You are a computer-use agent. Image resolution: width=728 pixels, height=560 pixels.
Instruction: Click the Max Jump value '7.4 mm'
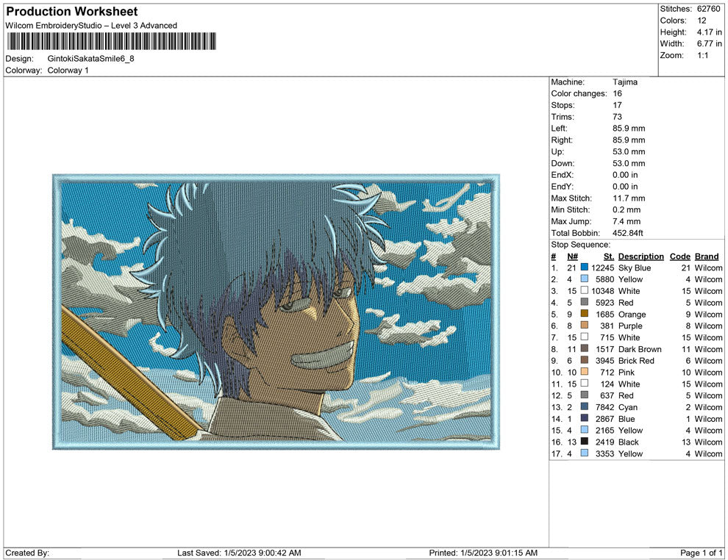tap(627, 221)
